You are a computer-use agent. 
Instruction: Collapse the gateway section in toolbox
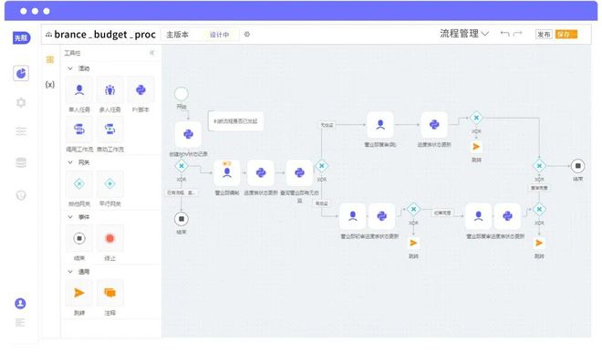click(x=70, y=162)
